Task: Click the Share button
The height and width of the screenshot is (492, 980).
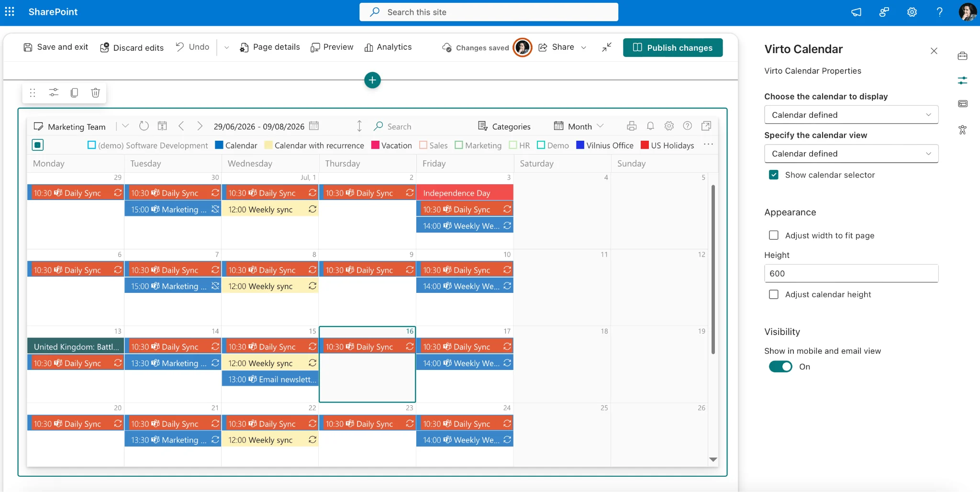Action: click(557, 47)
